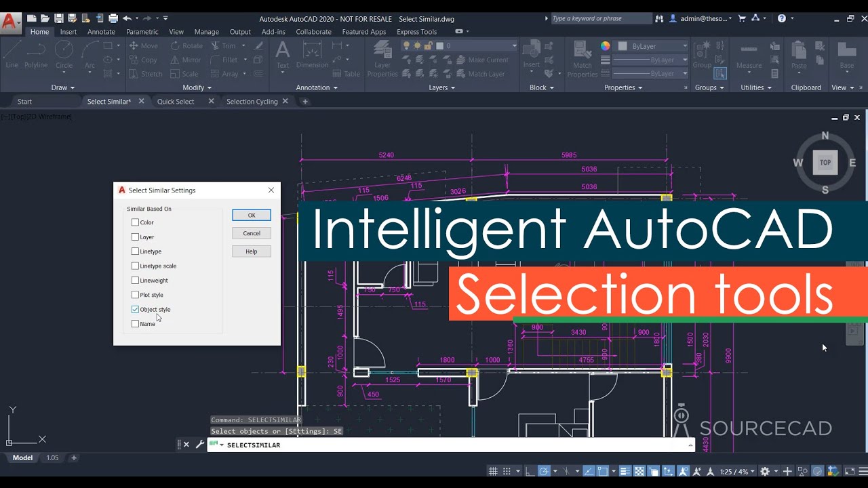868x488 pixels.
Task: Open Layer Properties manager
Action: tap(382, 58)
